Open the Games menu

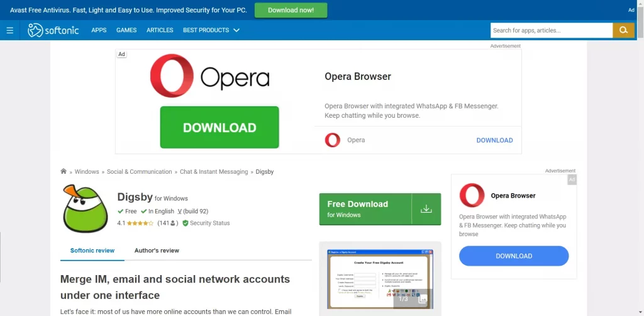tap(126, 30)
